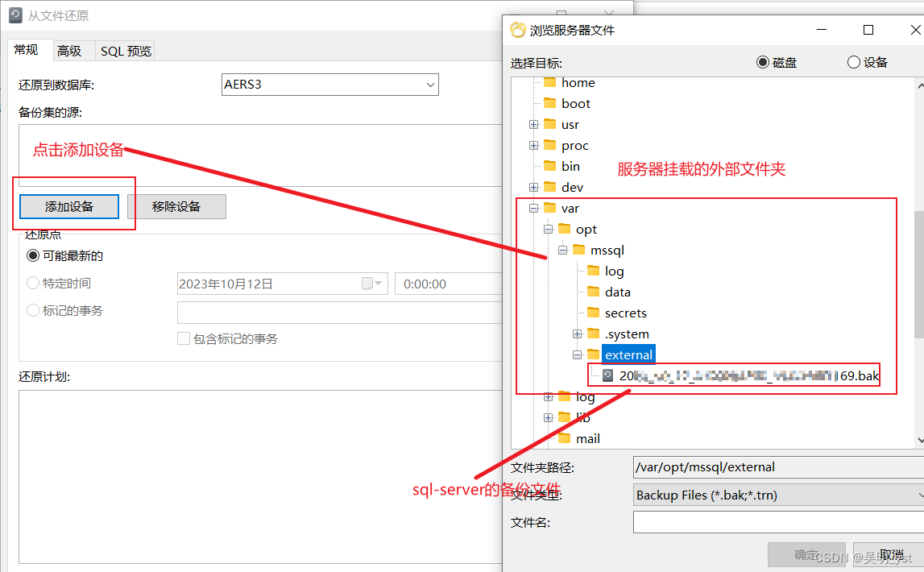Image resolution: width=924 pixels, height=572 pixels.
Task: Click the boot folder icon
Action: click(x=549, y=103)
